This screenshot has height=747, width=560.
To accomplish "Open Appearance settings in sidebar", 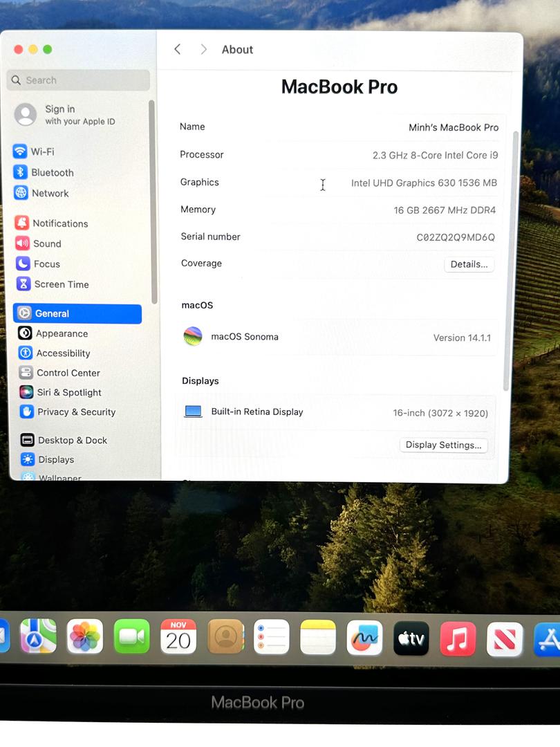I will 53,333.
